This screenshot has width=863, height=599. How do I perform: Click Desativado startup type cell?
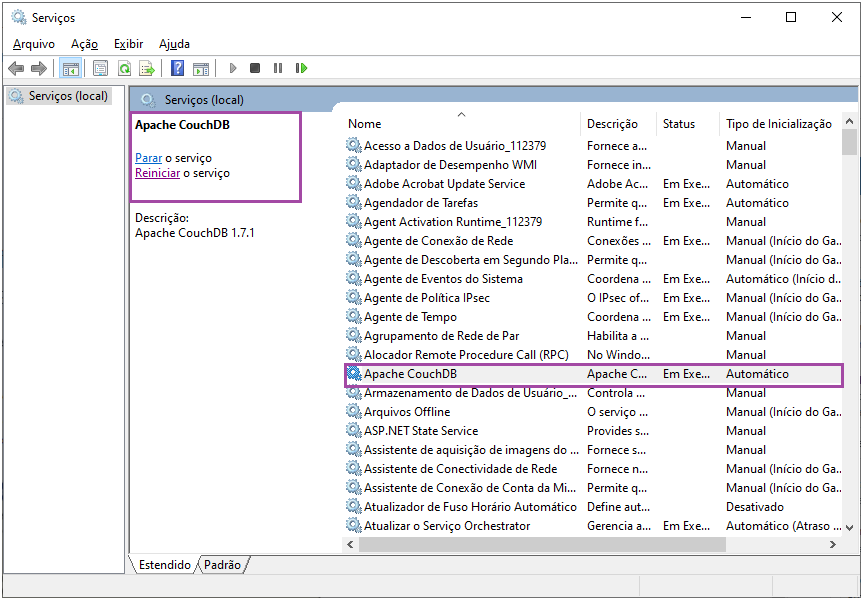point(755,507)
